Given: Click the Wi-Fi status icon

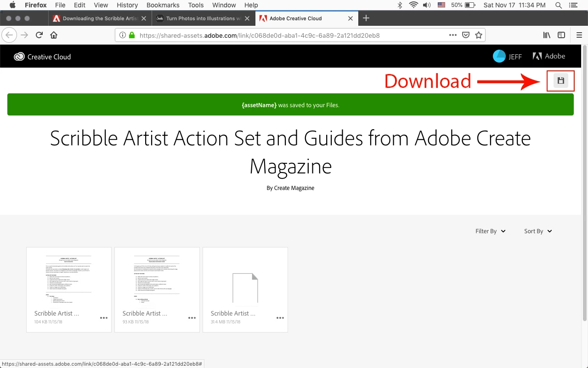Looking at the screenshot, I should coord(413,5).
